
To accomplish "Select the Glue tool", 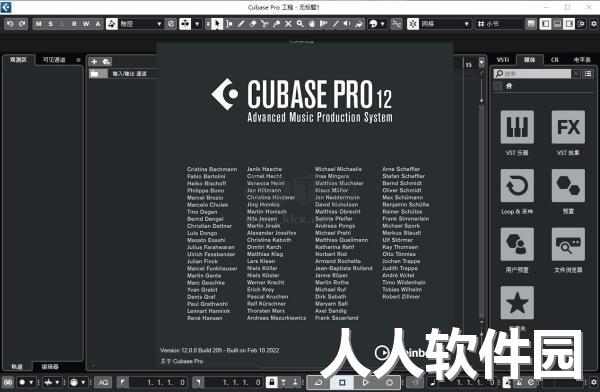I will click(x=276, y=24).
